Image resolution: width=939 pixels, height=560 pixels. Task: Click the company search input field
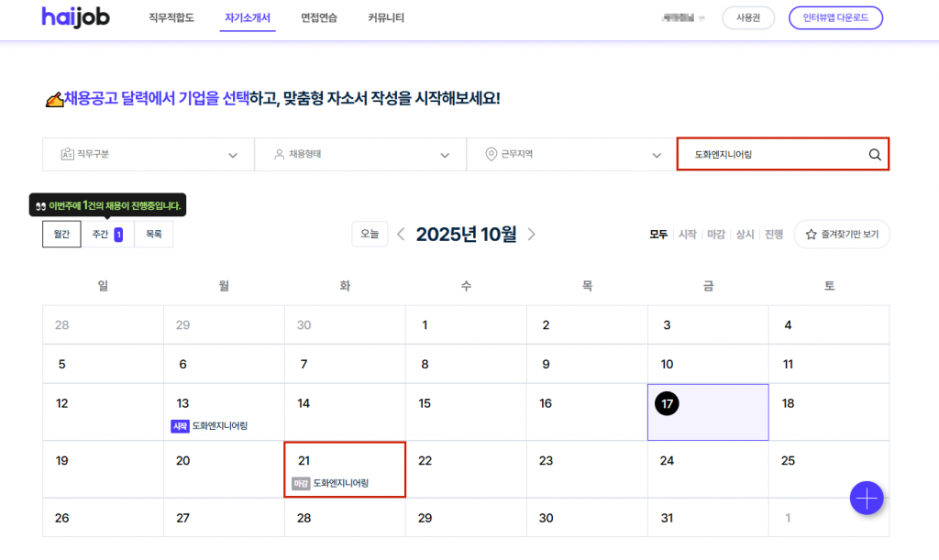[770, 155]
